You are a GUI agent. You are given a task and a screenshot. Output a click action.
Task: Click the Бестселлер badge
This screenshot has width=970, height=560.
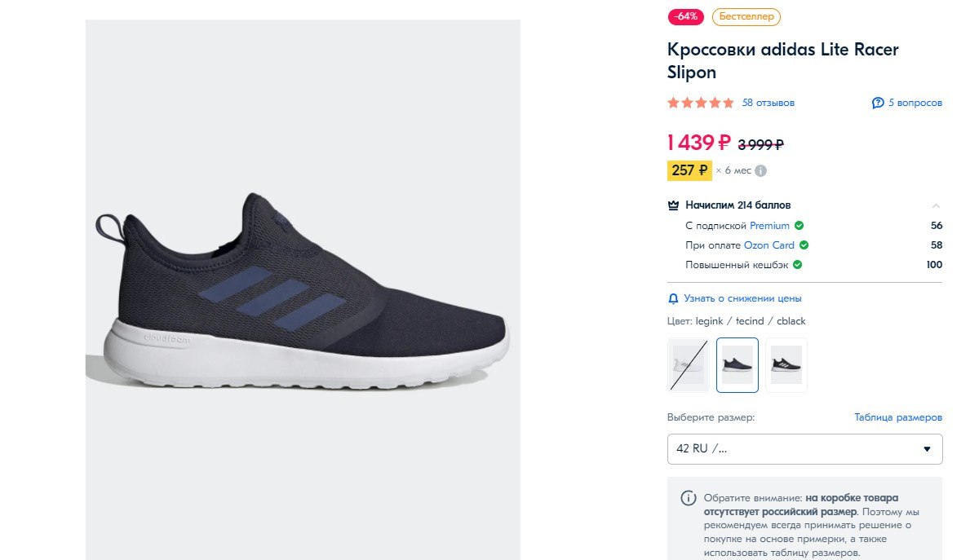(x=746, y=16)
